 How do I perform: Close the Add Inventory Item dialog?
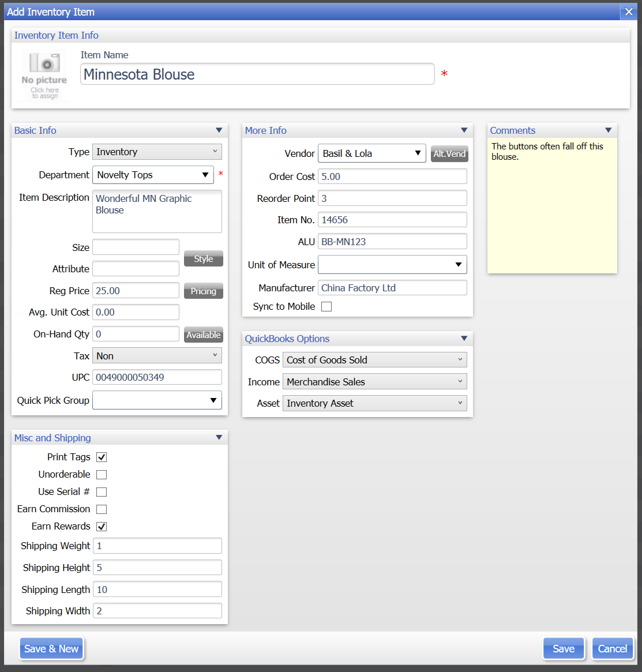[629, 12]
